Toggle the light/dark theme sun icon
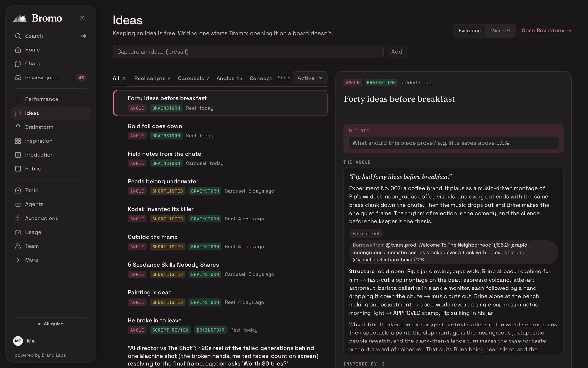This screenshot has height=368, width=588. (82, 18)
